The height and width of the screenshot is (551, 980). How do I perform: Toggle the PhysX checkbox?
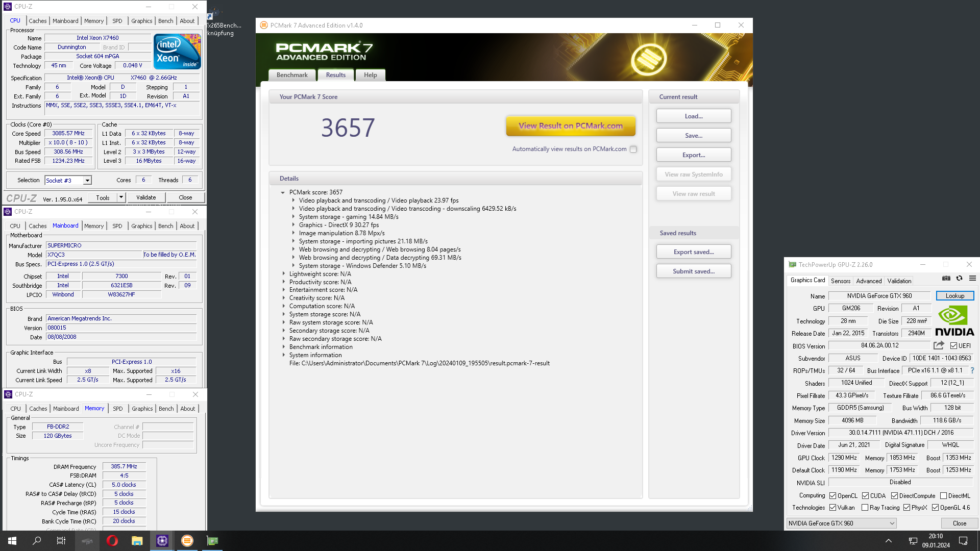click(907, 508)
